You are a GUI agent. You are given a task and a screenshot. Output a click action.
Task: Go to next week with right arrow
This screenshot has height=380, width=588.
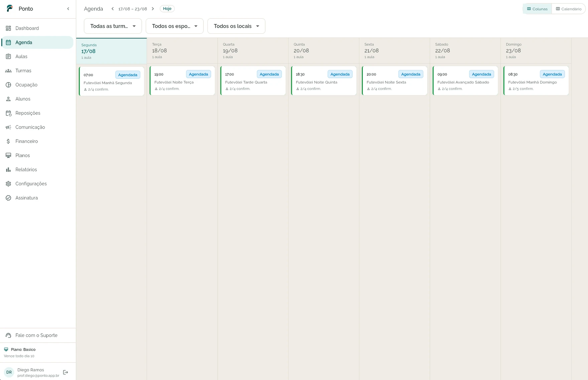click(x=153, y=9)
